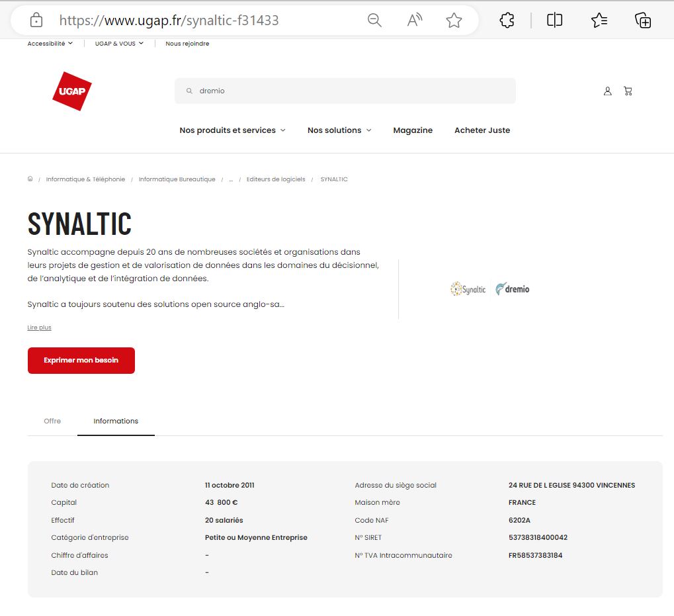Click the UGAP red logo

72,91
